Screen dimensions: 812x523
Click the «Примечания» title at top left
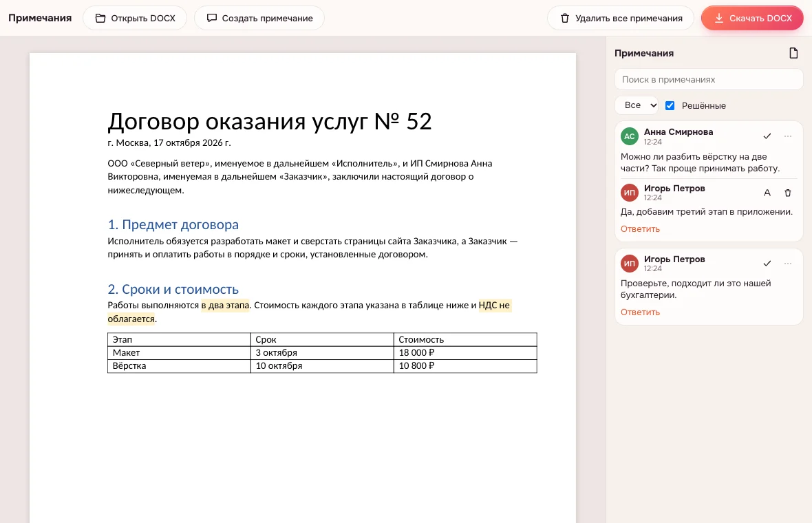[40, 18]
